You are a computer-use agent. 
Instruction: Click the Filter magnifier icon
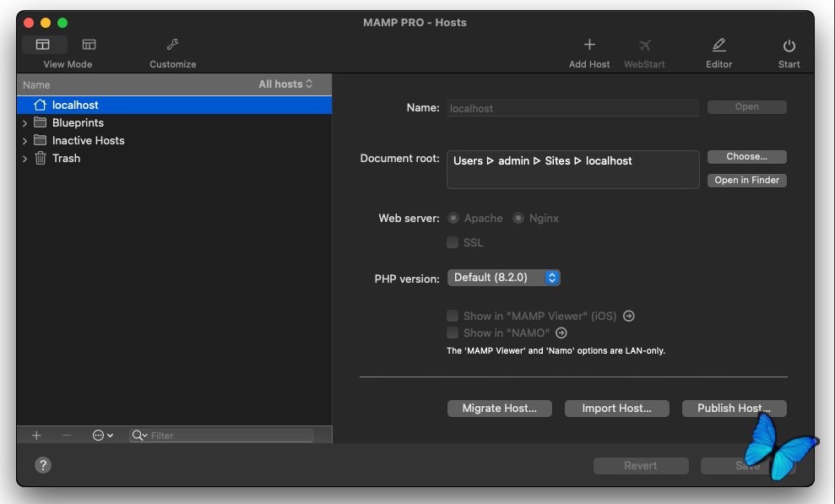(139, 436)
